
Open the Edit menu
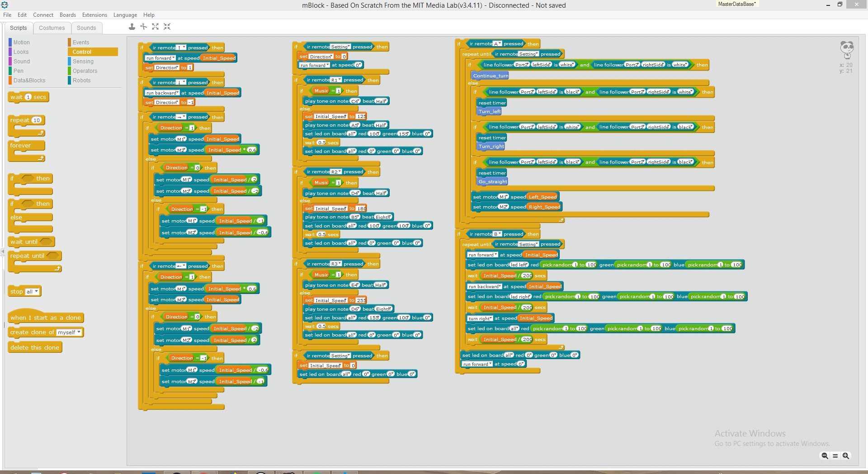tap(22, 15)
